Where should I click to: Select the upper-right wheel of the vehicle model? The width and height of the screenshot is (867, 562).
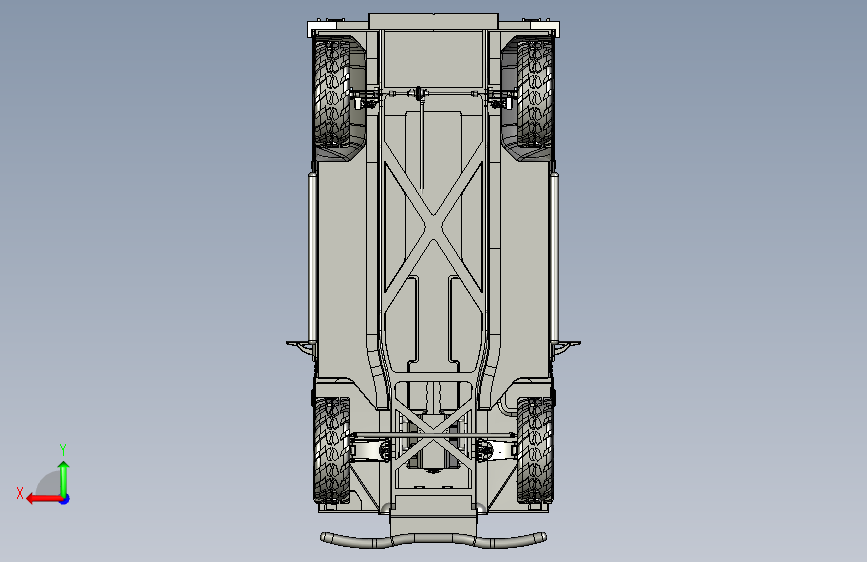tap(535, 93)
